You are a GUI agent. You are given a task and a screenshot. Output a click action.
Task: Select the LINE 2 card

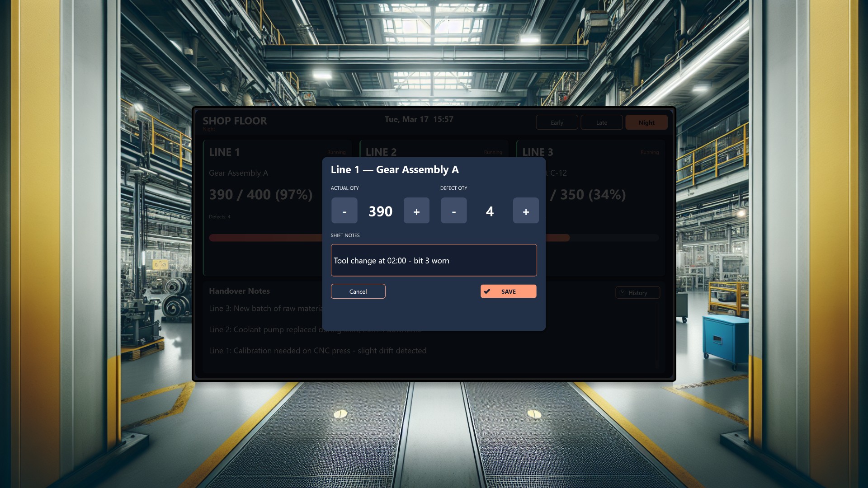381,152
